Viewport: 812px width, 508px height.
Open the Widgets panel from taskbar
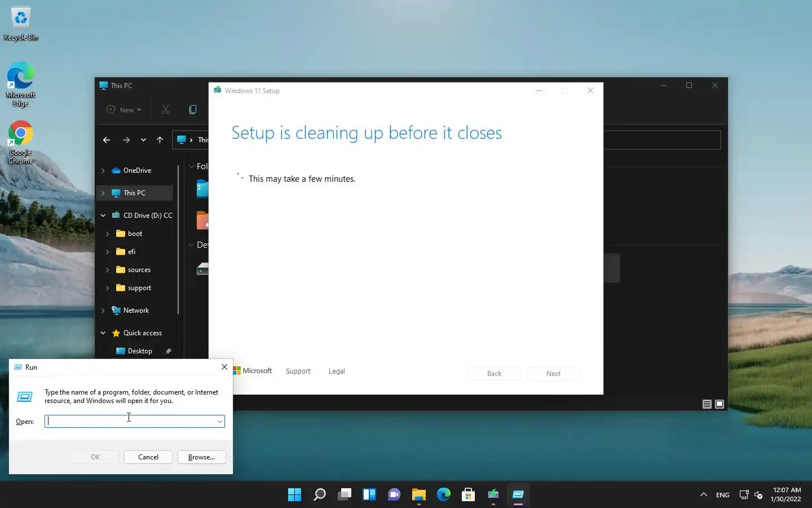(x=369, y=495)
